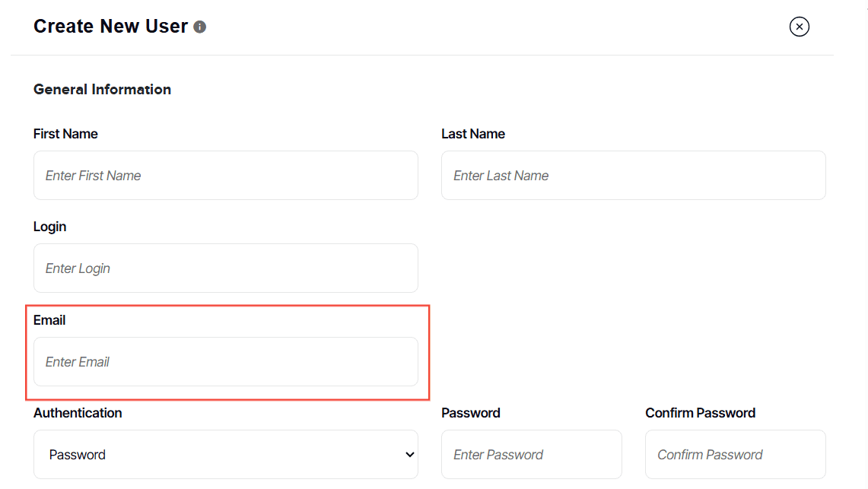
Task: Close the Create New User dialog
Action: (799, 27)
